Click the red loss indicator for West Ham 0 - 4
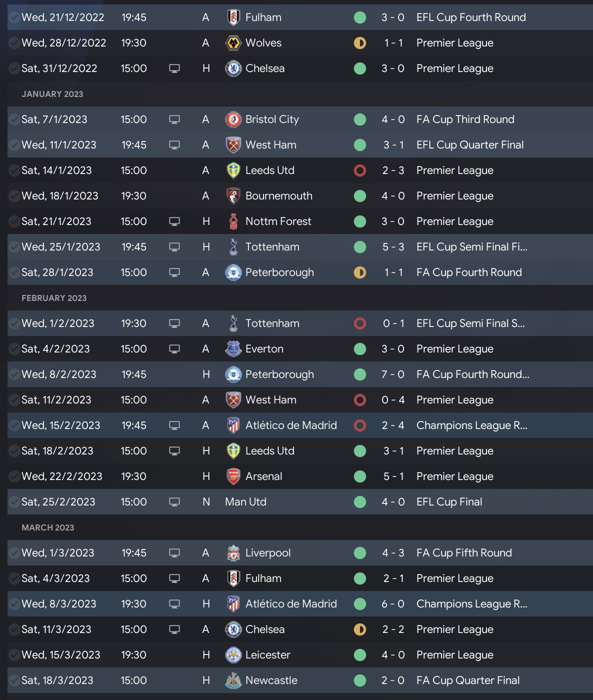 (x=359, y=400)
